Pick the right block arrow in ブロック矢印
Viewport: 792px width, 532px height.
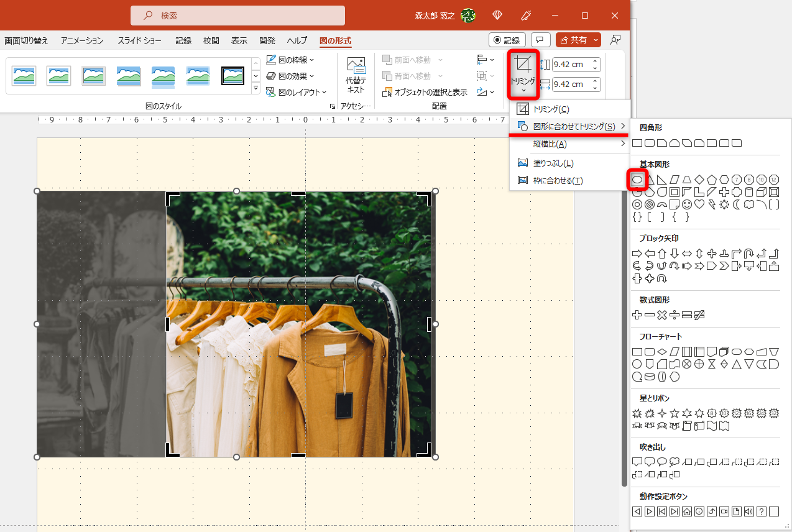point(637,253)
